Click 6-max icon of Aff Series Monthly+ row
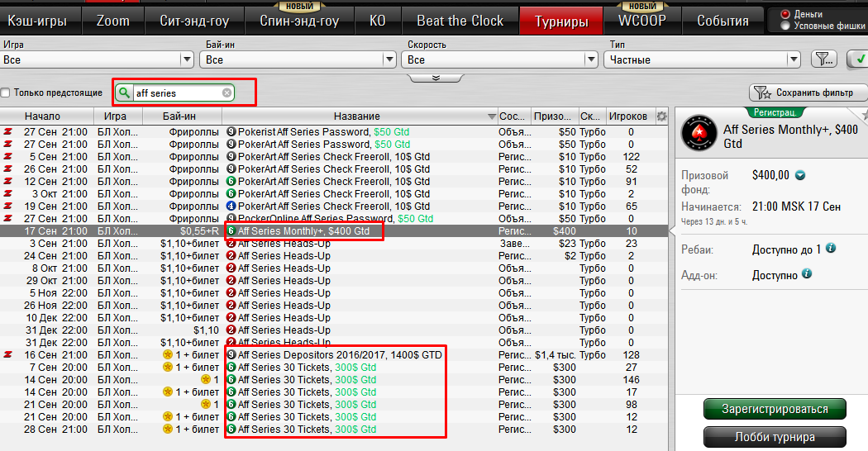Screen dimensions: 868x451 [231, 230]
